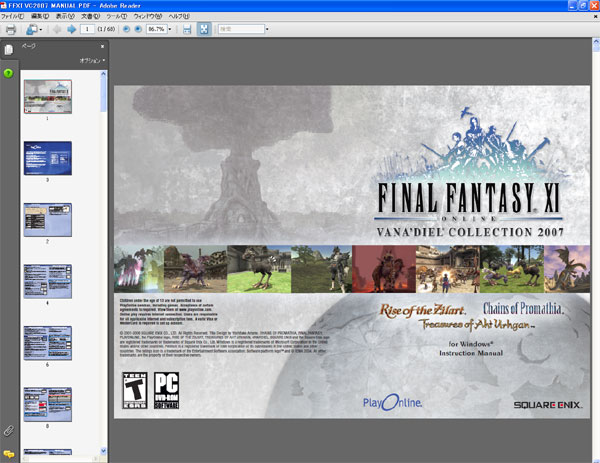Click the PlayOnline logo on the page
Screen dimensions: 600x463
[392, 403]
